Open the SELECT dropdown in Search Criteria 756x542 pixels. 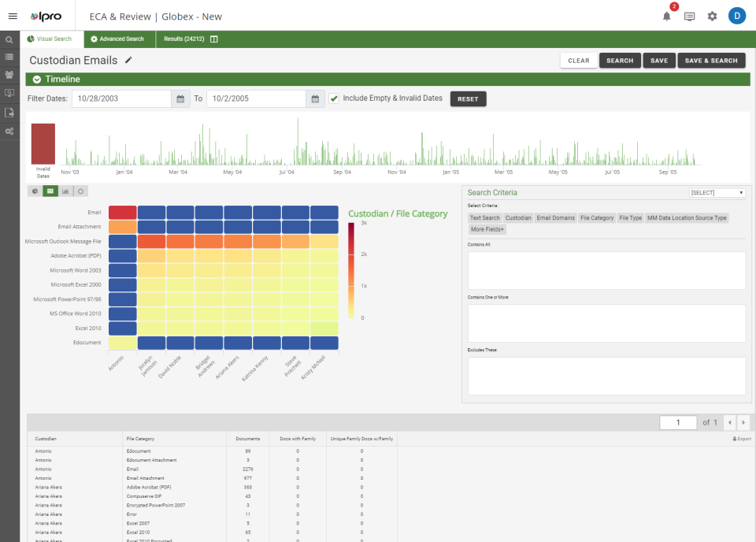[x=715, y=192]
